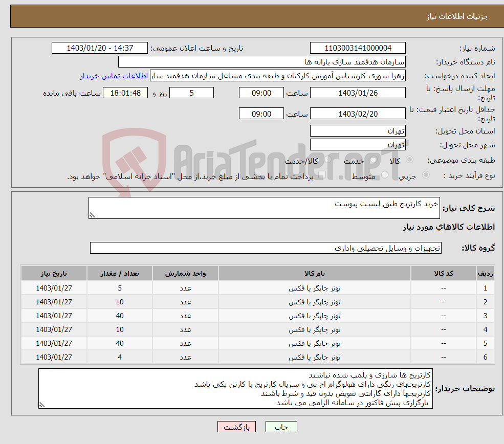This screenshot has height=444, width=504.
Task: Click item name in row 5
Action: (314, 343)
